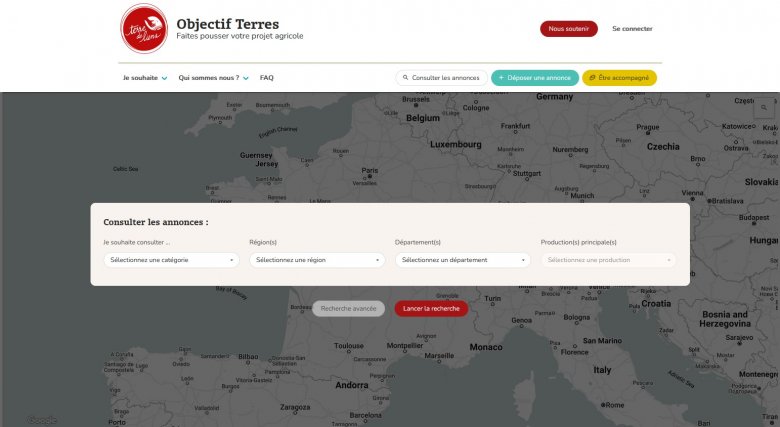Screen dimensions: 780x427
Task: Click Paris label on the map
Action: pos(370,170)
